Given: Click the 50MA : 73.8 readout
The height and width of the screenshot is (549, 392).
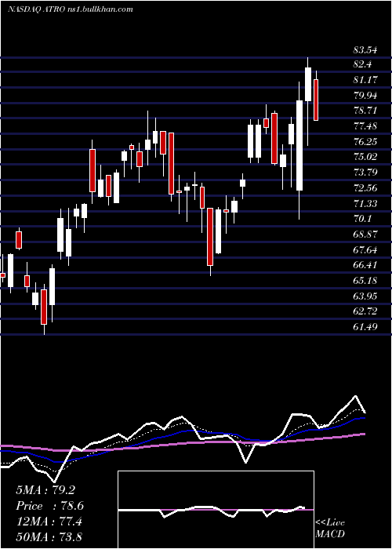Looking at the screenshot, I should pyautogui.click(x=49, y=536).
